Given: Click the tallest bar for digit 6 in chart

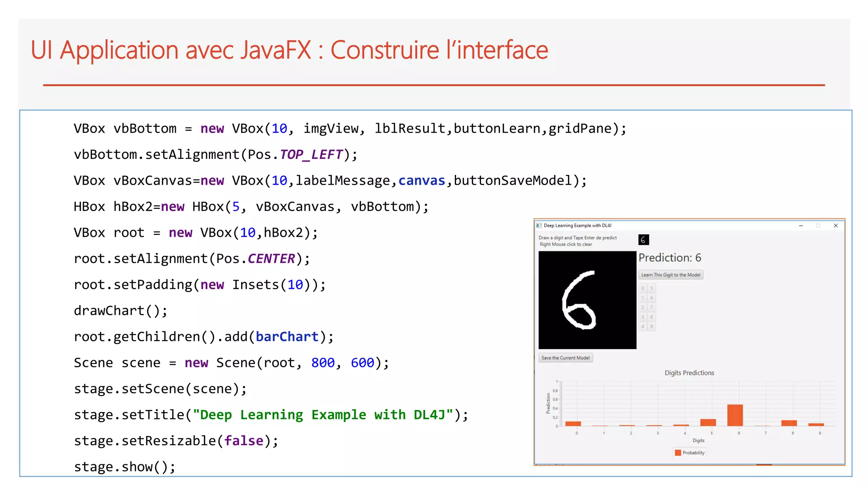Looking at the screenshot, I should coord(735,415).
